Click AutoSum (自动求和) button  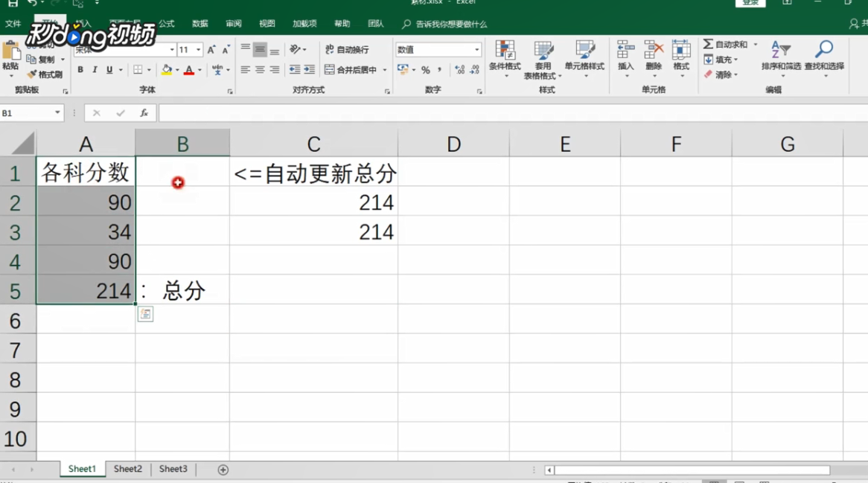click(x=725, y=44)
